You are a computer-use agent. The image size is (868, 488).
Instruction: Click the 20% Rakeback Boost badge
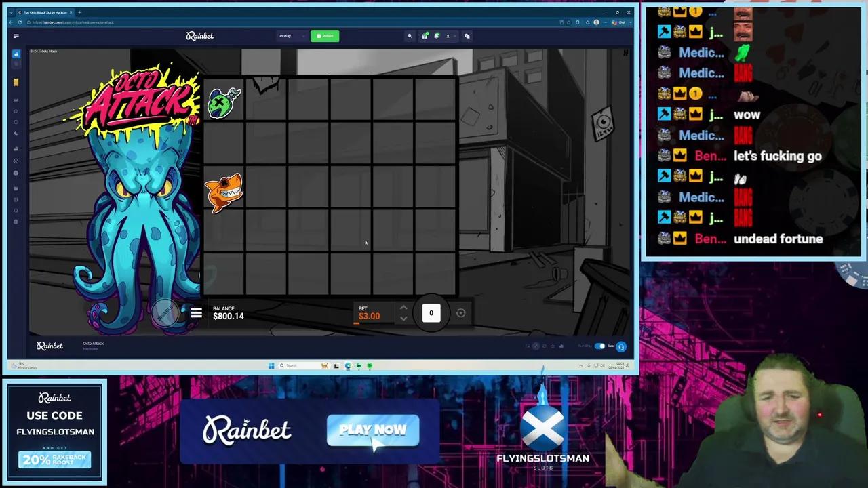(x=54, y=460)
